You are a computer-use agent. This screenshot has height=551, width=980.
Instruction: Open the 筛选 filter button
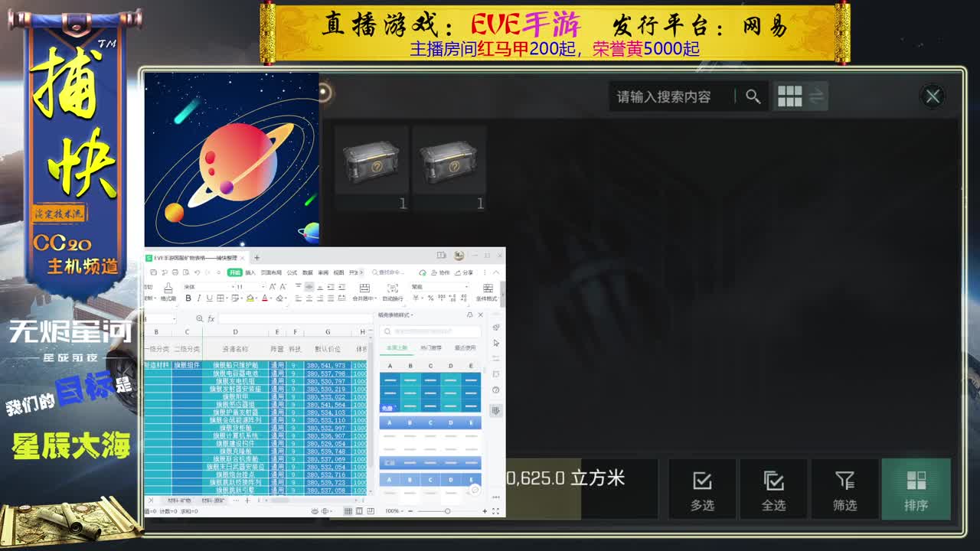(x=844, y=489)
